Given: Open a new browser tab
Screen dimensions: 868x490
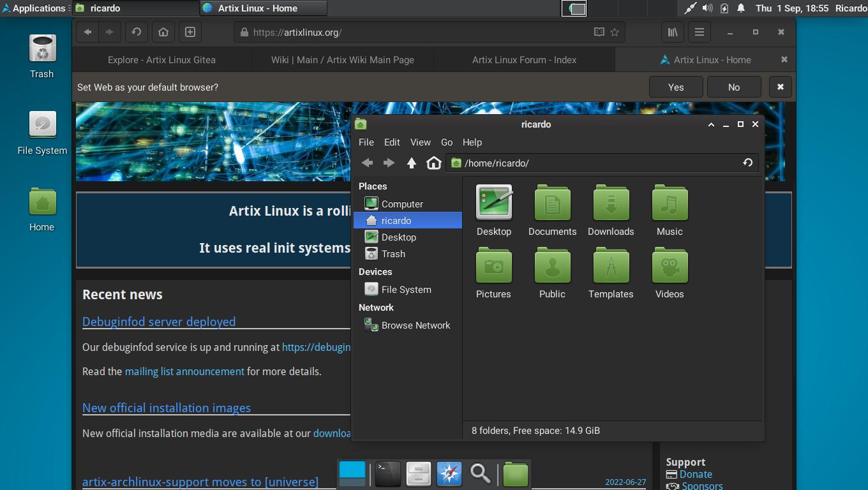Looking at the screenshot, I should pyautogui.click(x=190, y=32).
